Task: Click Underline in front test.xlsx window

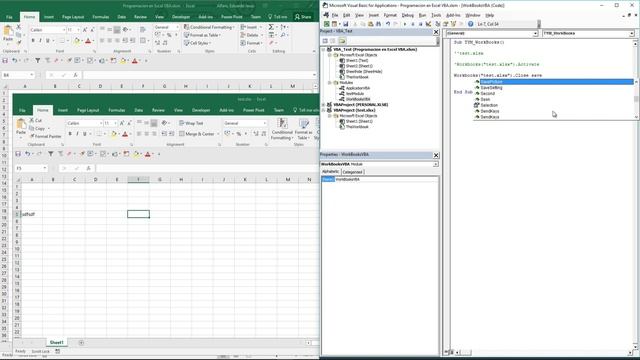Action: [84, 134]
